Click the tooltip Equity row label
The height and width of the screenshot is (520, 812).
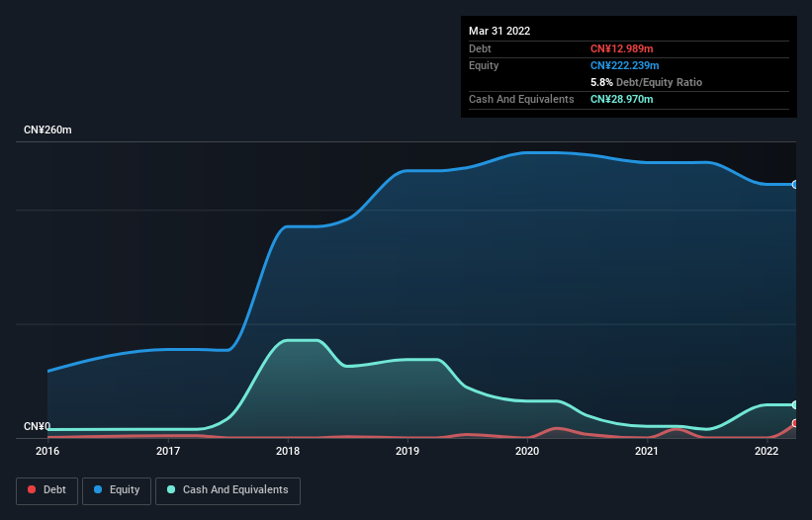click(x=484, y=65)
